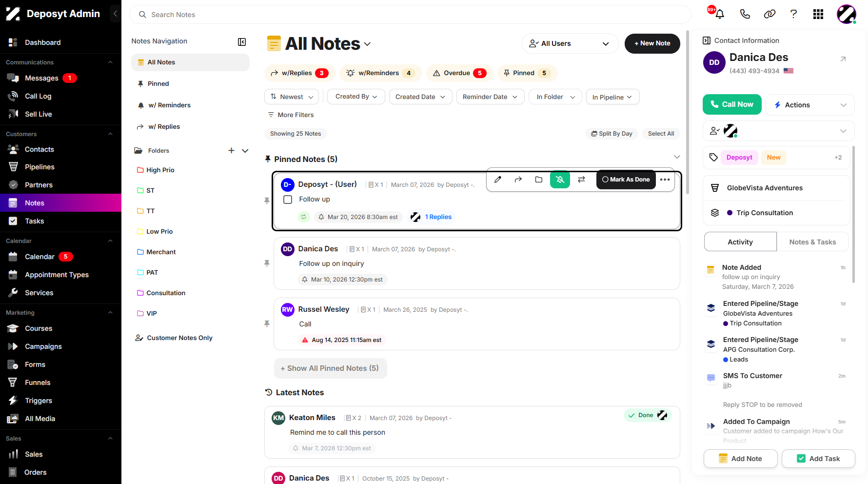The height and width of the screenshot is (484, 868).
Task: Toggle the contact information panel icon
Action: tap(707, 40)
